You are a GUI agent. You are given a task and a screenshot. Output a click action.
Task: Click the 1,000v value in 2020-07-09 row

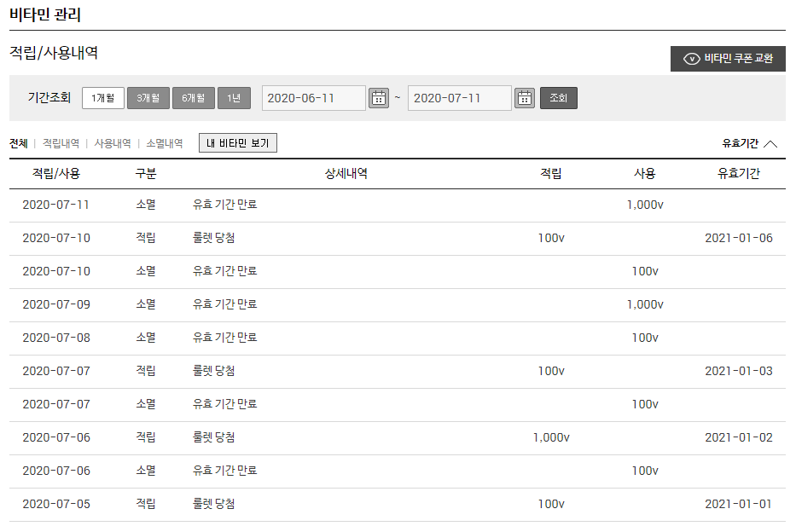coord(645,304)
